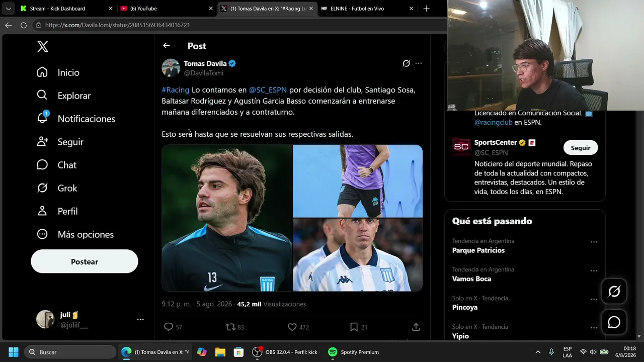Click the page scrollbar down arrow
Viewport: 644px width, 362px height.
point(639,336)
